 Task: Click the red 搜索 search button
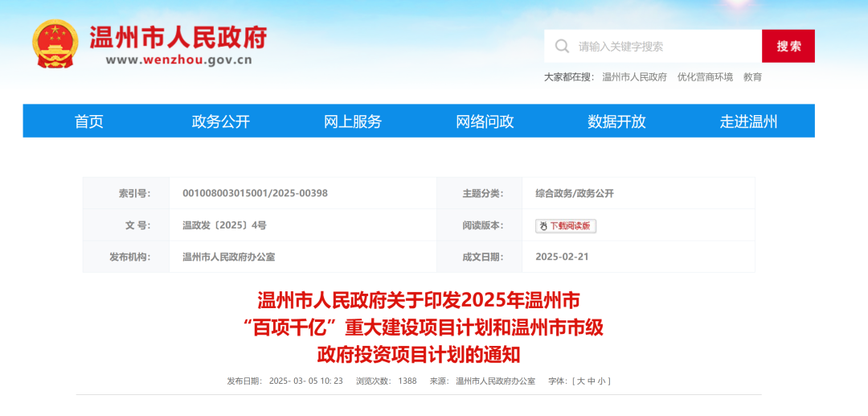[788, 46]
